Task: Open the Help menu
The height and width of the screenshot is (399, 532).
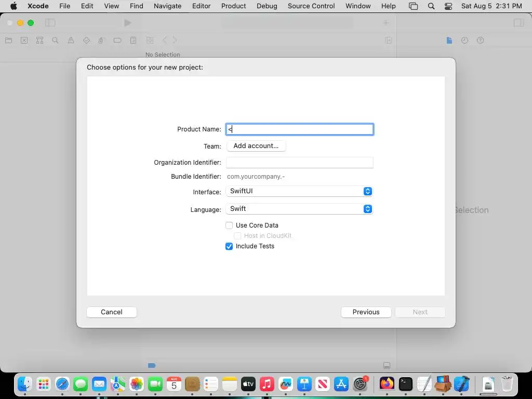Action: 388,6
